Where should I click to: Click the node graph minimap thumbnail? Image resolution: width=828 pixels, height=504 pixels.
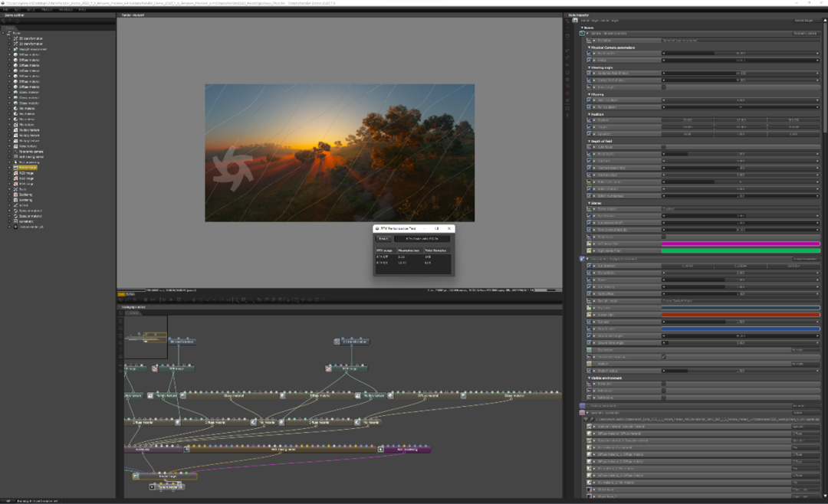(146, 337)
